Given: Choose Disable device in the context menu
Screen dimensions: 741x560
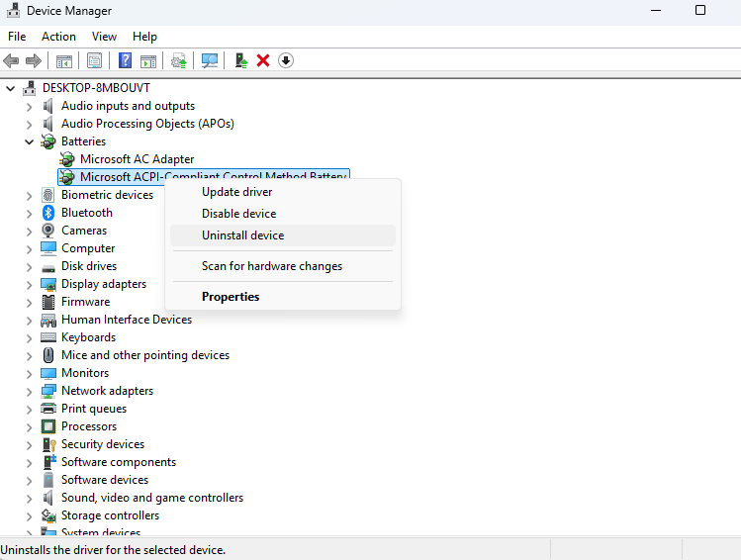Looking at the screenshot, I should [x=238, y=214].
